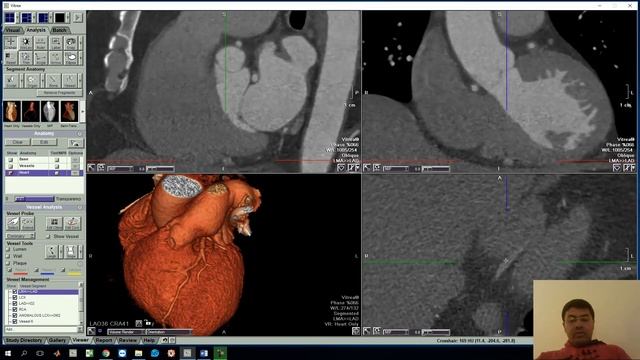Enable the Lumen checkbox
This screenshot has height=360, width=640.
pos(8,249)
